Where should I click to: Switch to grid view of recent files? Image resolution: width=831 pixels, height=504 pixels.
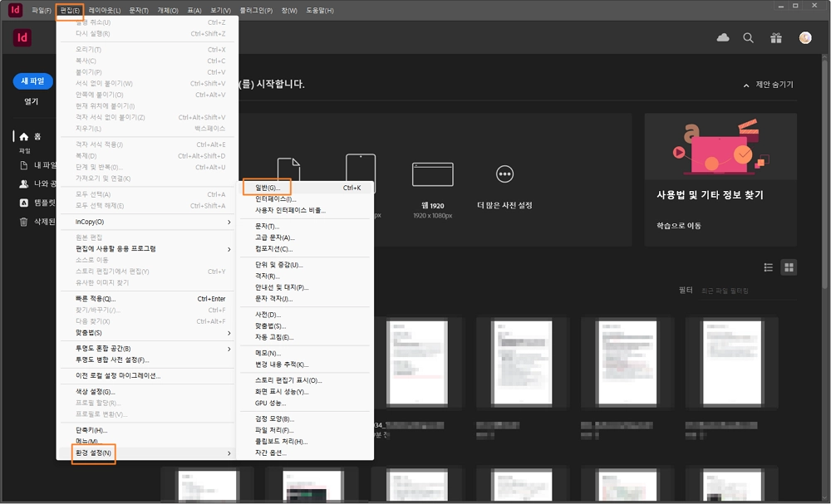click(789, 267)
